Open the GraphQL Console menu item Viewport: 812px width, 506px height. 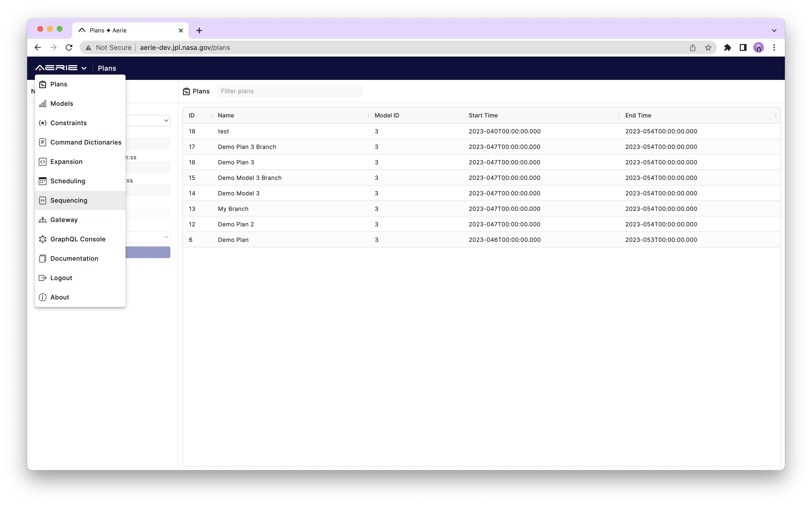[78, 239]
